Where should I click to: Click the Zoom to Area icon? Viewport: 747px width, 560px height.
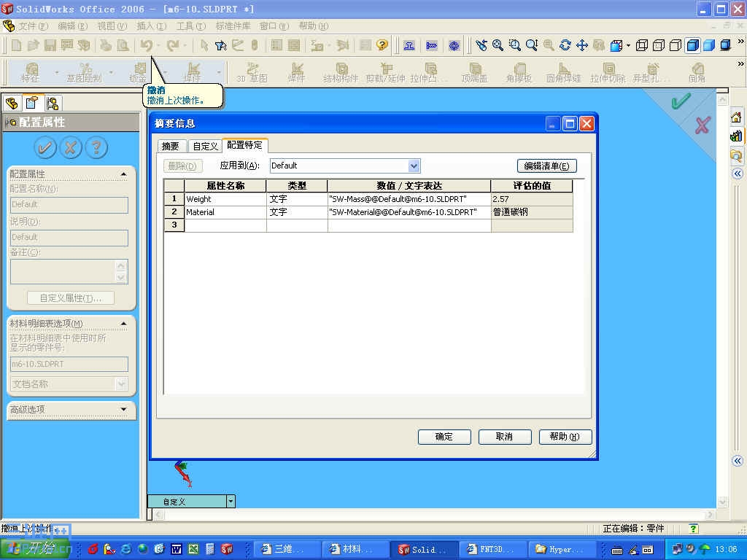[515, 45]
